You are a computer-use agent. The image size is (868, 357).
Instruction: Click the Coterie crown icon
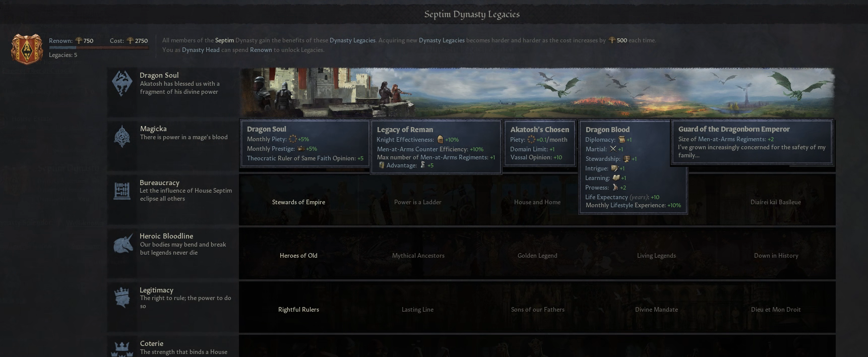(122, 349)
